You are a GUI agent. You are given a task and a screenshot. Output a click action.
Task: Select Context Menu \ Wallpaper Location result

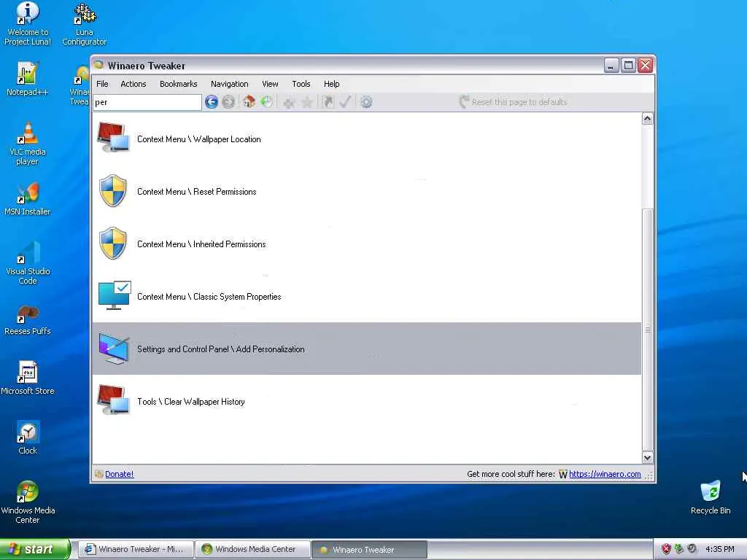click(x=366, y=139)
